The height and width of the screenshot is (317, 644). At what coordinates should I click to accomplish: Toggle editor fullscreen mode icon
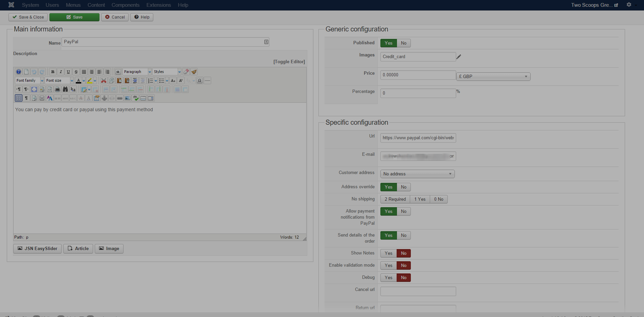point(34,89)
